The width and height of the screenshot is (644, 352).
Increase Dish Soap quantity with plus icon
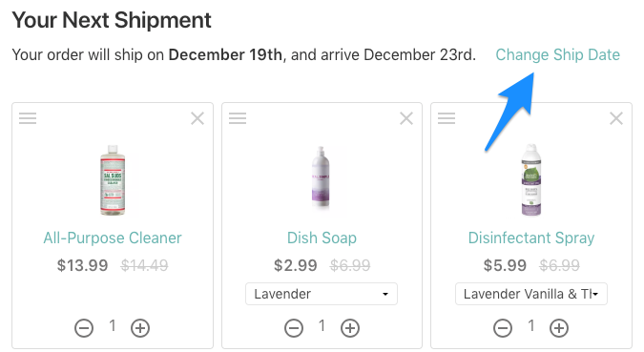(x=350, y=328)
